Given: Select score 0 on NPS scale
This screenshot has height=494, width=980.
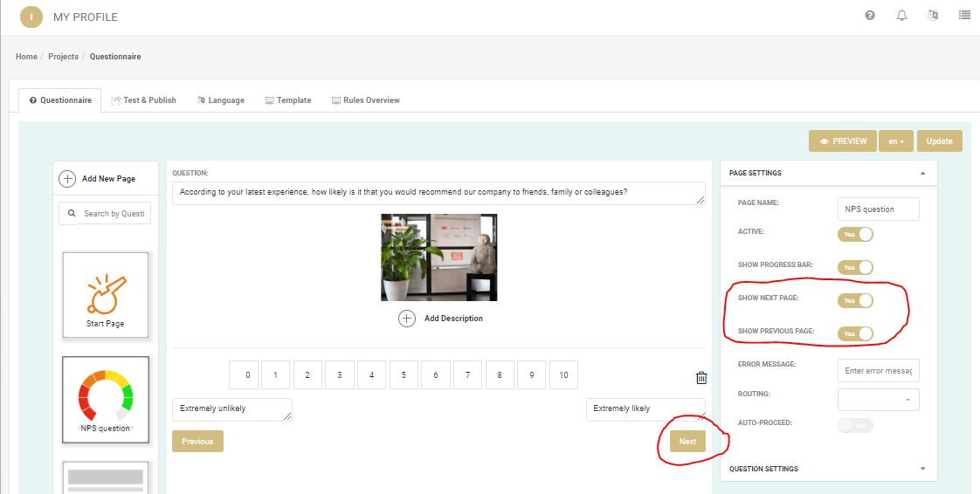Looking at the screenshot, I should [243, 374].
